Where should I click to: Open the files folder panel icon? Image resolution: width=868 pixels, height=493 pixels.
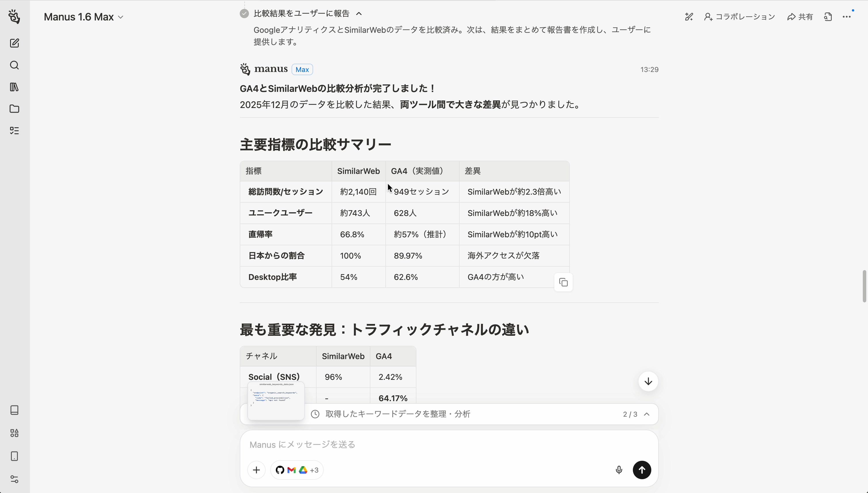coord(14,109)
